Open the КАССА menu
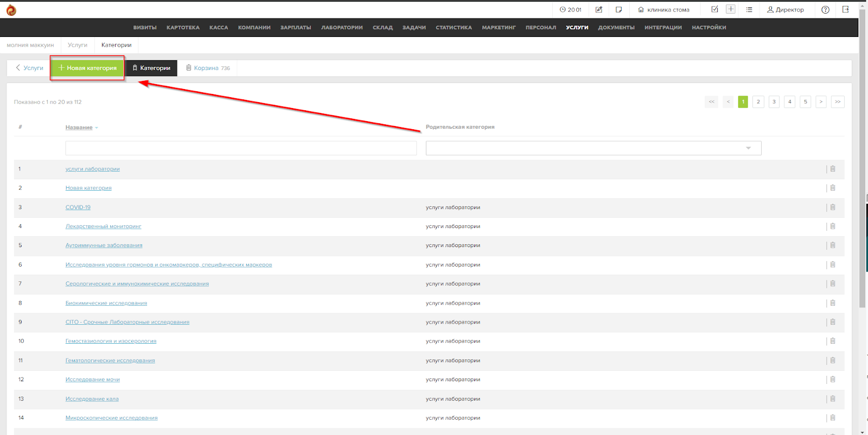The image size is (868, 435). [x=219, y=28]
